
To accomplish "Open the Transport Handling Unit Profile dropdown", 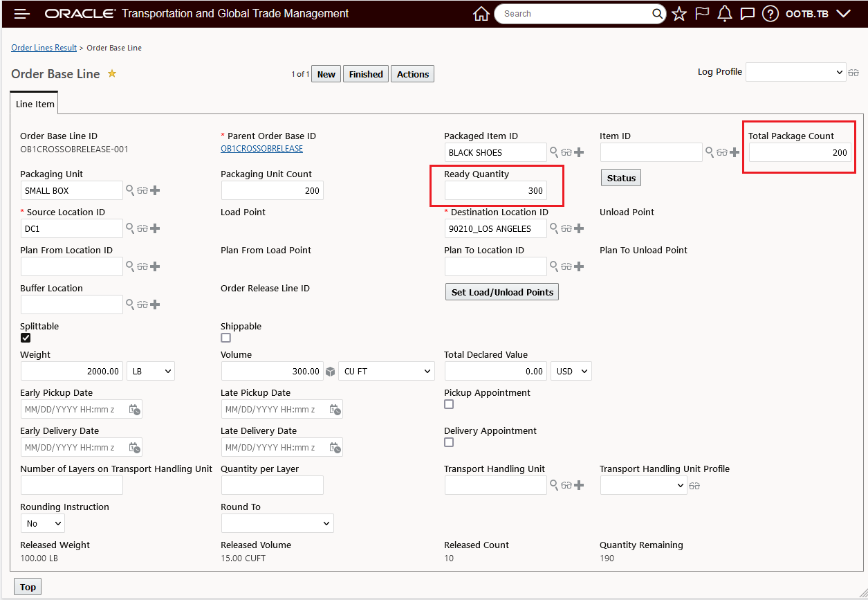I will (x=643, y=486).
